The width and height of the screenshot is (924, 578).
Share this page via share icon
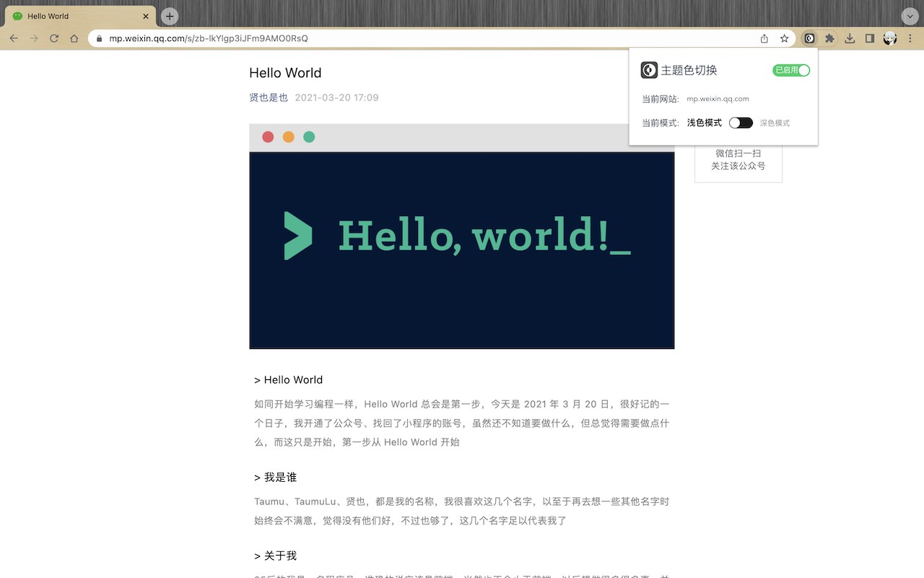click(x=764, y=38)
